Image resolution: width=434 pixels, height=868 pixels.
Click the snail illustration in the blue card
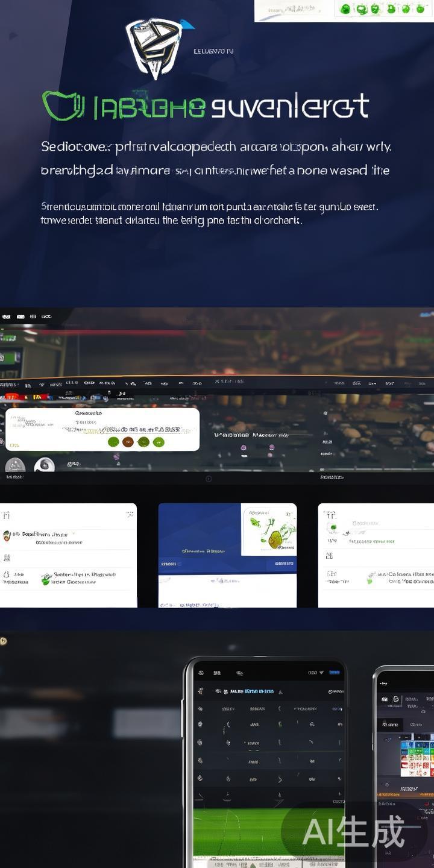point(275,535)
